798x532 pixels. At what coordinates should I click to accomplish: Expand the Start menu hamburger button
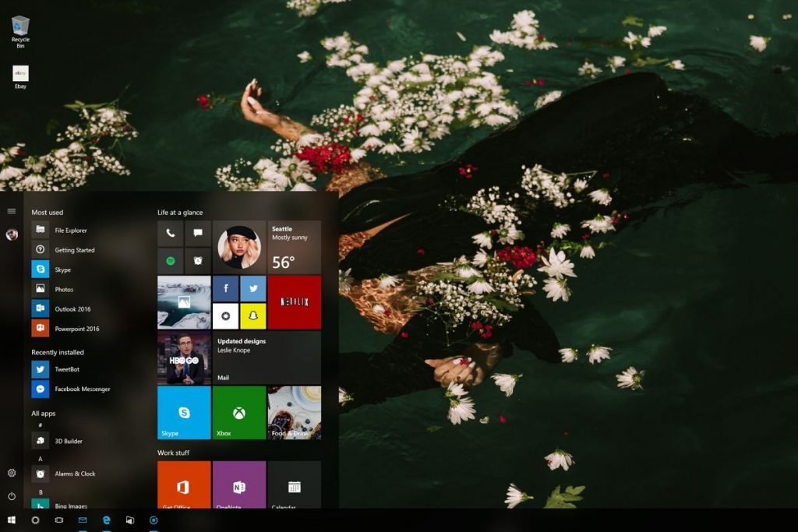click(x=12, y=211)
